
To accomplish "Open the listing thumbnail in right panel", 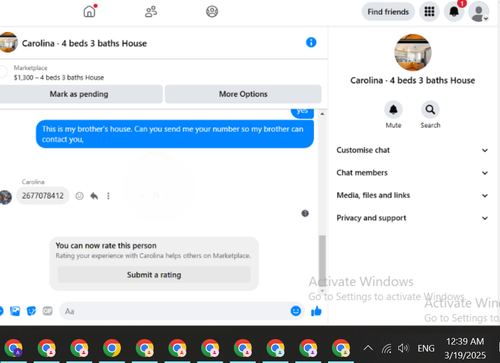I will pos(413,52).
